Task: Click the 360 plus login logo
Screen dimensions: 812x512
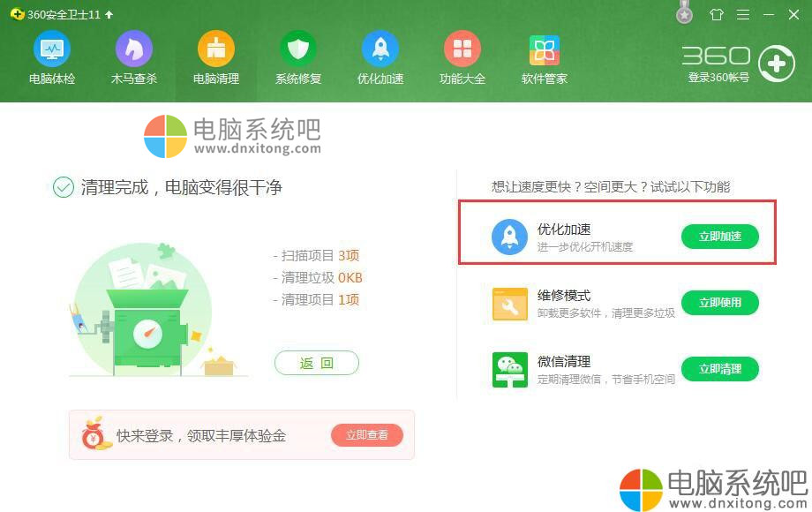Action: [x=777, y=64]
